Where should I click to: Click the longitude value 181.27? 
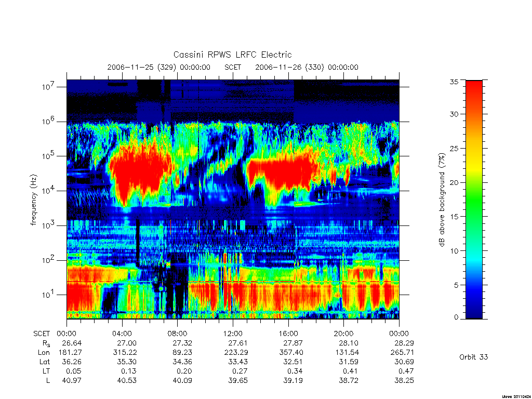70,352
